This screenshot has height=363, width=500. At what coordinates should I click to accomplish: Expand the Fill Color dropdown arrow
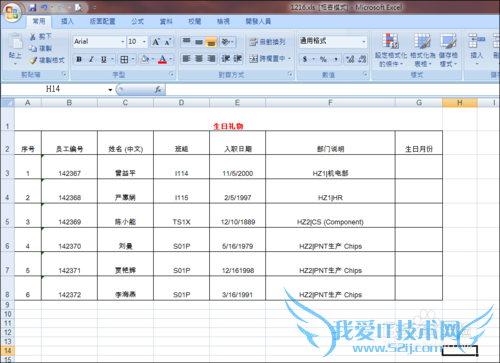153,59
